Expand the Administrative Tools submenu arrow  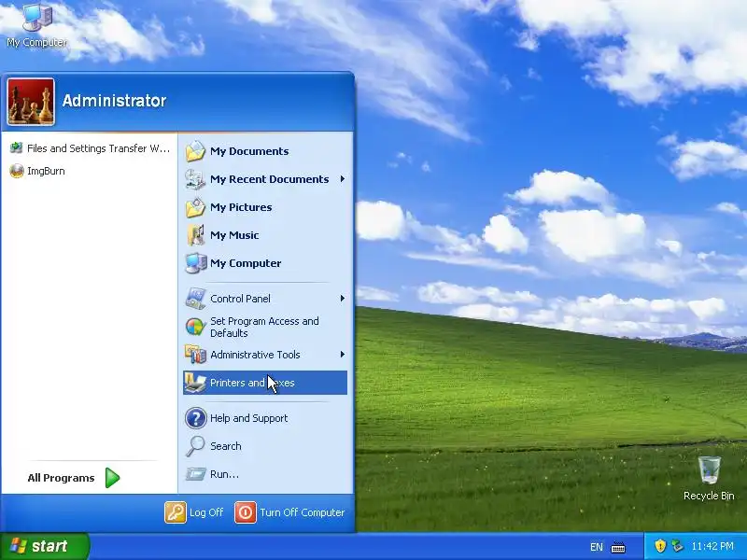[x=343, y=355]
